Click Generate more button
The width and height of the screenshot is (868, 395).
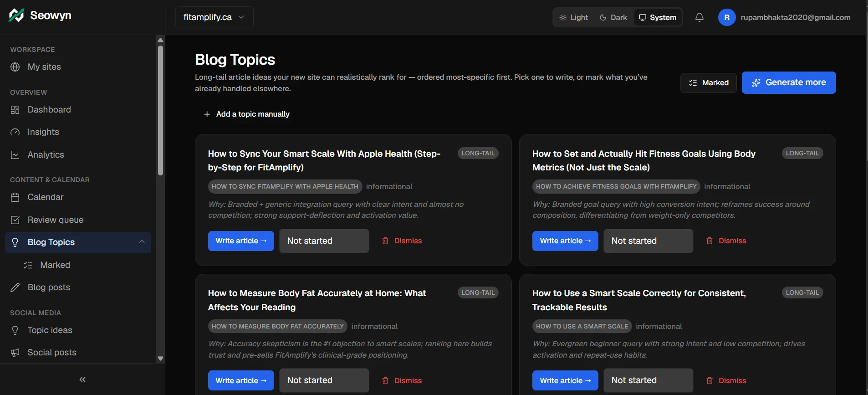tap(789, 82)
